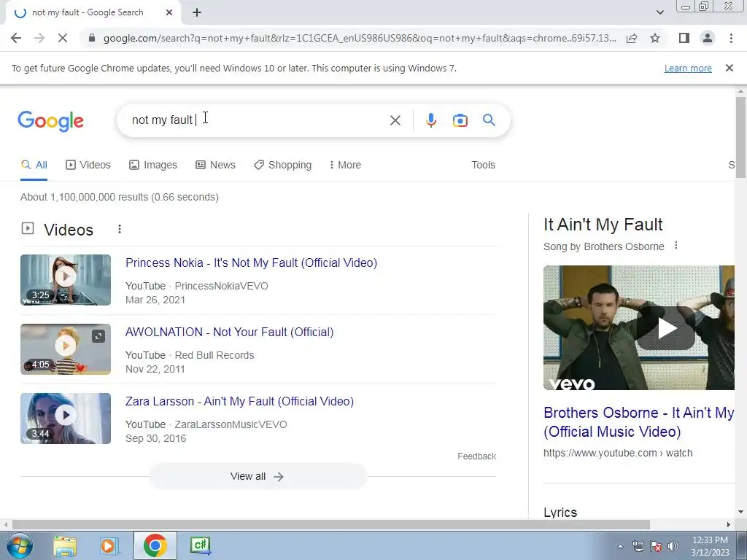Click the 'About 1,100,000,000 results' text

coord(120,197)
